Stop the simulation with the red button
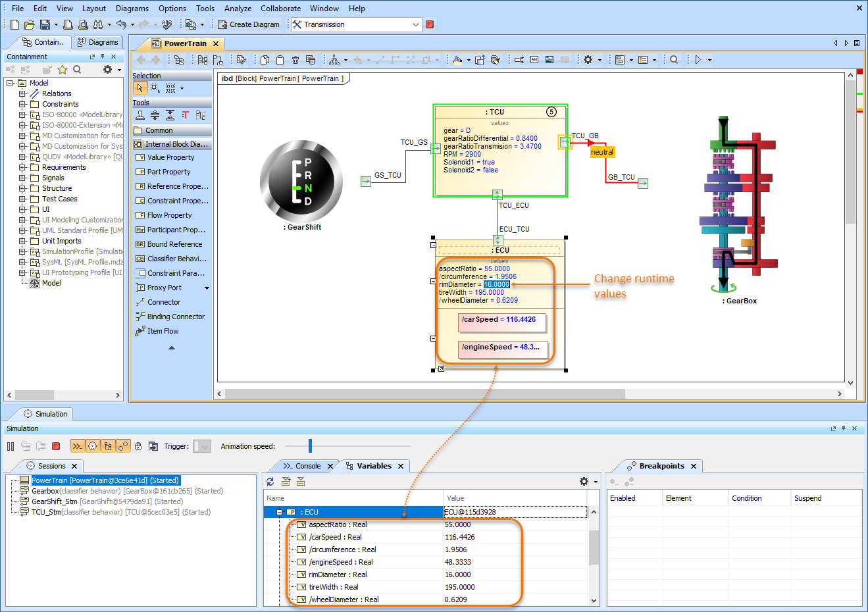Image resolution: width=868 pixels, height=612 pixels. (56, 446)
